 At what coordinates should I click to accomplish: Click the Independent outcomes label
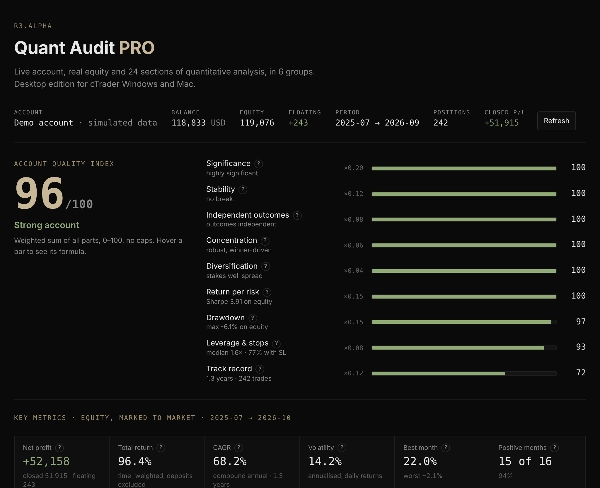click(x=248, y=215)
